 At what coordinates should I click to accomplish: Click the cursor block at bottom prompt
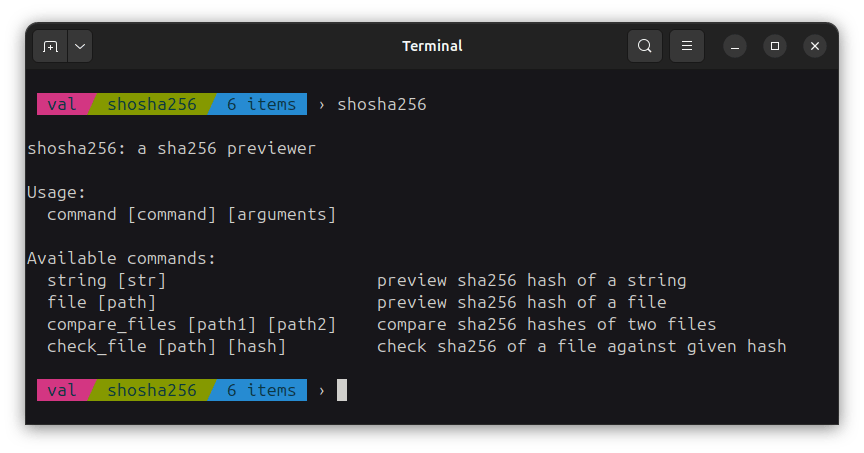[x=342, y=390]
